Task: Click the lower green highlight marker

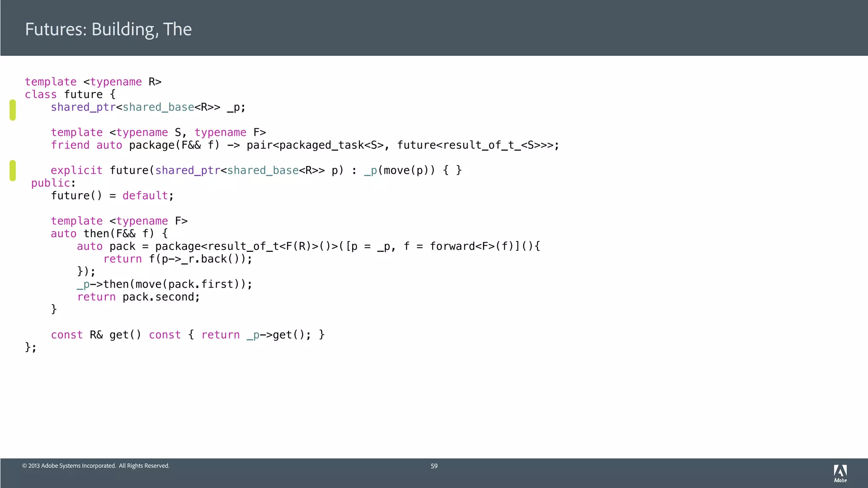Action: pyautogui.click(x=13, y=170)
